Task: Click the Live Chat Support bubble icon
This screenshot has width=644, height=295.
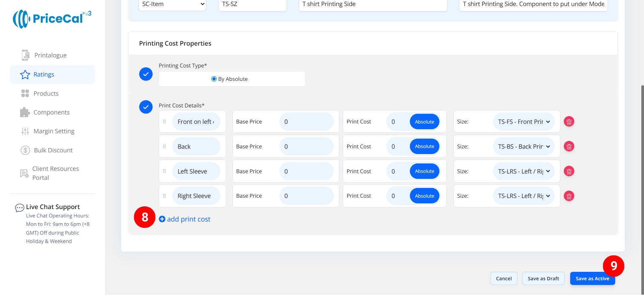Action: click(19, 208)
